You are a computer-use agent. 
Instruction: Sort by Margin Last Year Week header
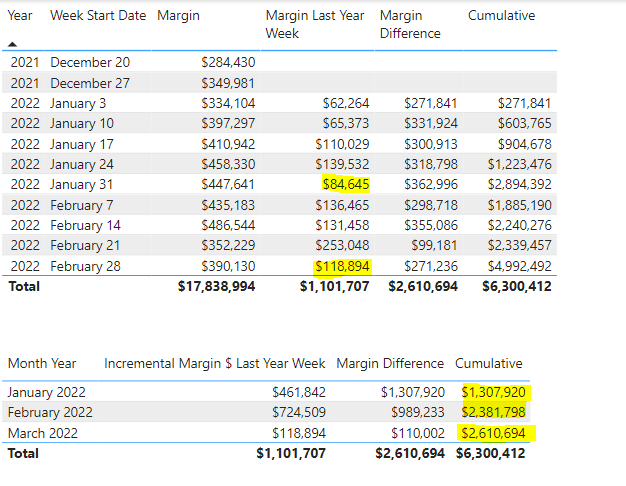pyautogui.click(x=315, y=24)
